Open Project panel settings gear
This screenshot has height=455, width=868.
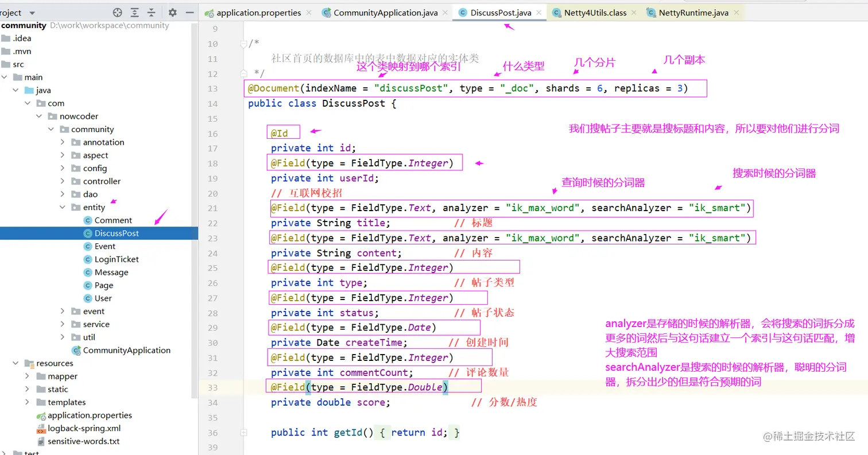tap(173, 12)
